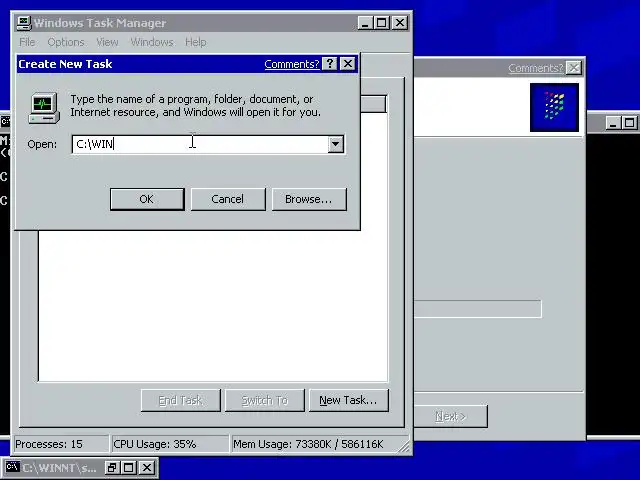640x480 pixels.
Task: Focus the Open text field containing C:\WIN
Action: pyautogui.click(x=200, y=144)
